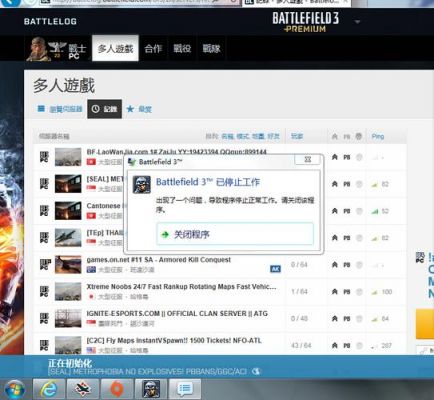Click player count 0 / 48 in IGNITE row
The width and height of the screenshot is (434, 400).
point(299,319)
